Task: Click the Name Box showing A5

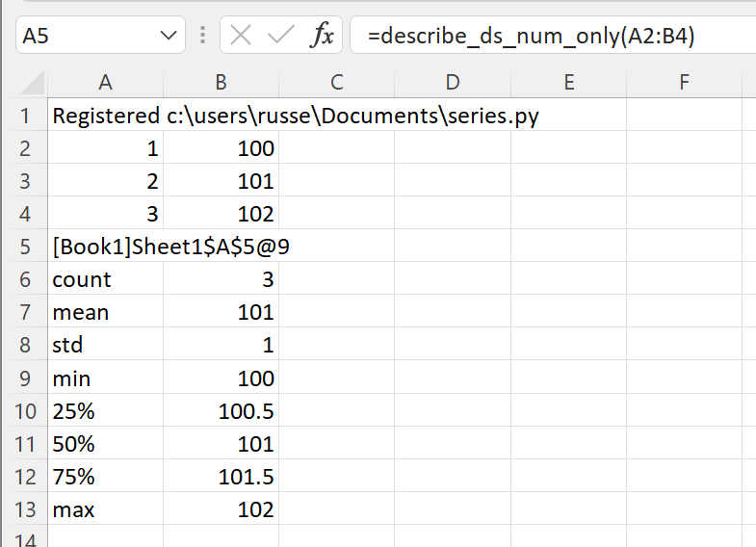Action: (100, 36)
